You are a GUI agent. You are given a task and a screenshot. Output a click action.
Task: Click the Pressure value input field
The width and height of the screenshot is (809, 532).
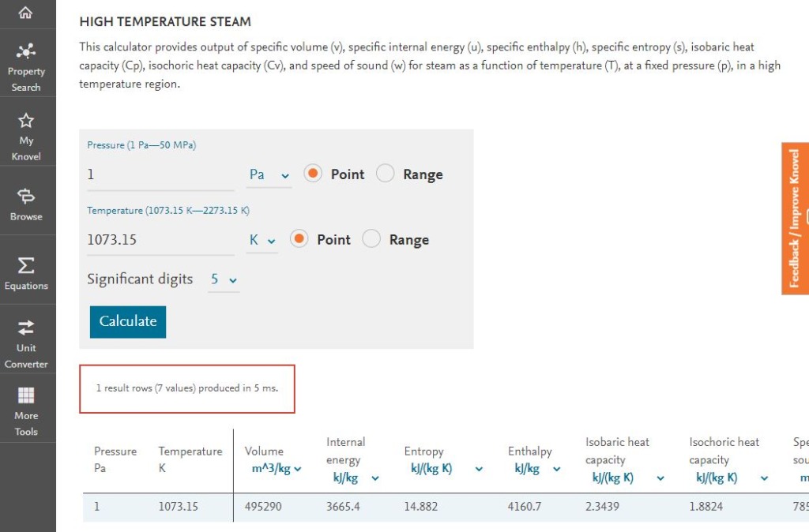pyautogui.click(x=160, y=174)
